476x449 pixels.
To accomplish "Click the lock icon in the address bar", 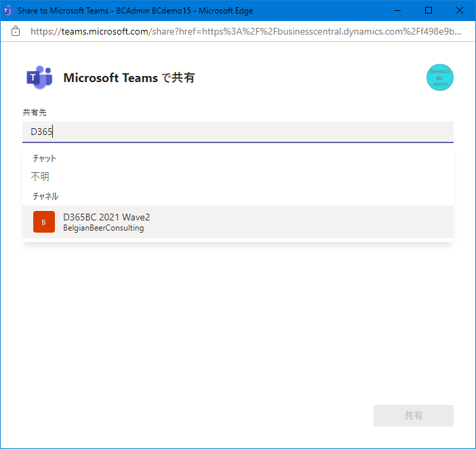I will [16, 31].
